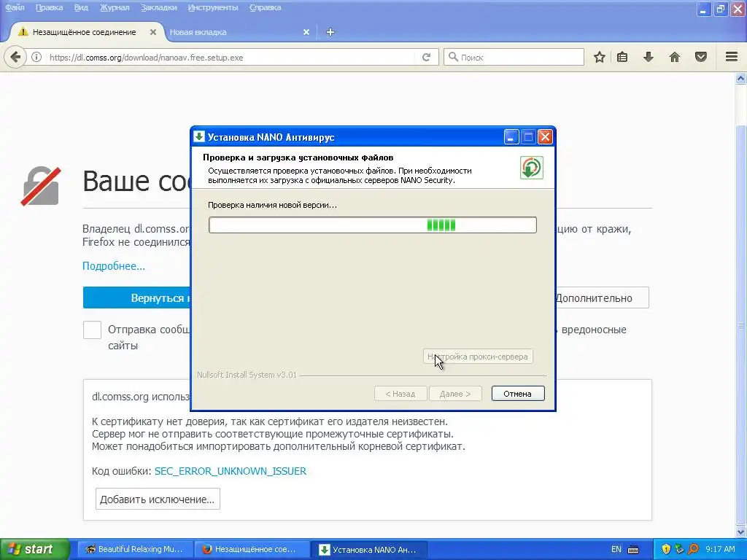This screenshot has height=560, width=747.
Task: Open the Закладки menu
Action: pyautogui.click(x=158, y=7)
